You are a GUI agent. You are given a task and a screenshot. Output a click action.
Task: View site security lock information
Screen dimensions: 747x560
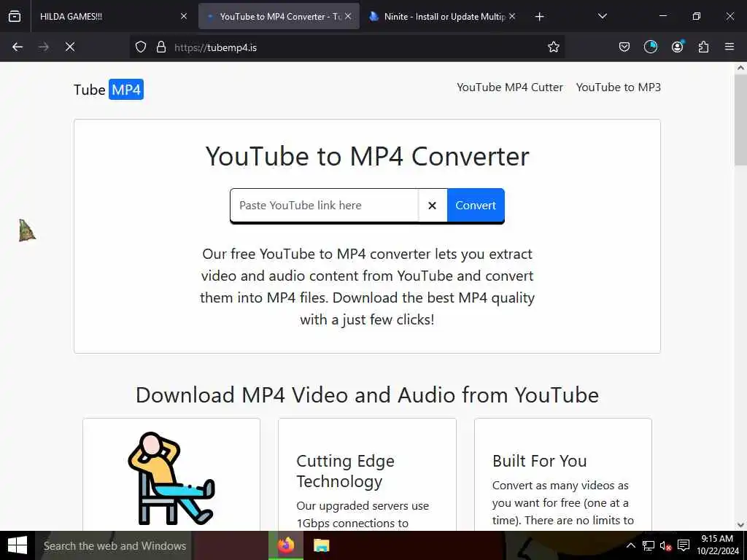coord(161,47)
